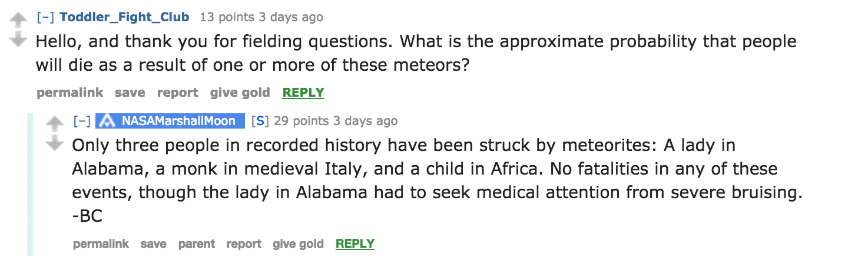Click the [S] submitter badge
This screenshot has height=256, width=868.
point(260,121)
